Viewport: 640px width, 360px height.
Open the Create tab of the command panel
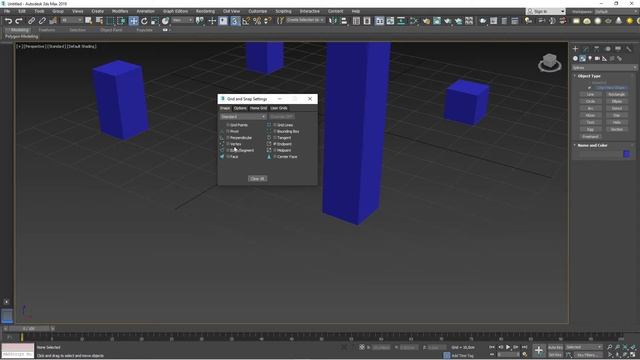[576, 49]
